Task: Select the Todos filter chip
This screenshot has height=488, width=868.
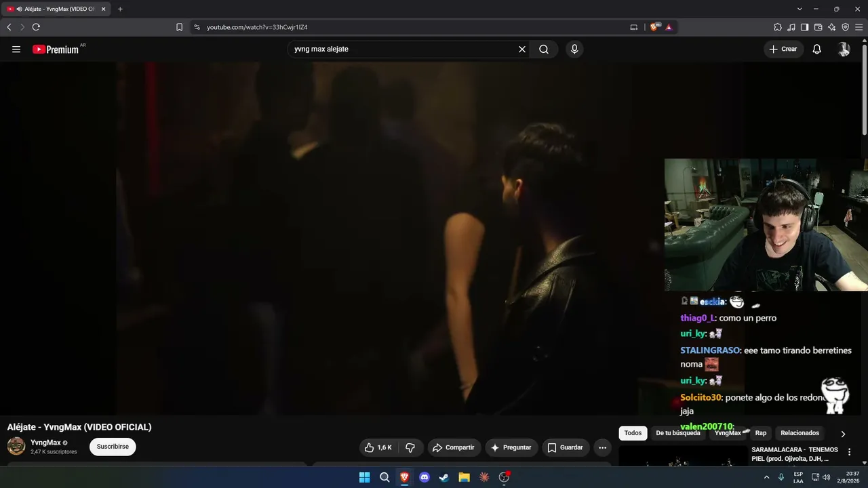Action: tap(633, 433)
